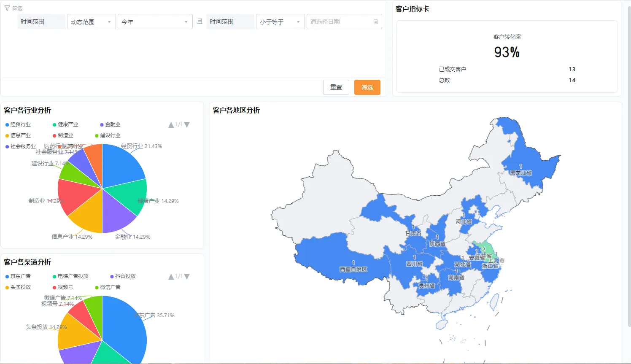Click the calendar icon in the date field
The image size is (631, 364).
tap(375, 21)
